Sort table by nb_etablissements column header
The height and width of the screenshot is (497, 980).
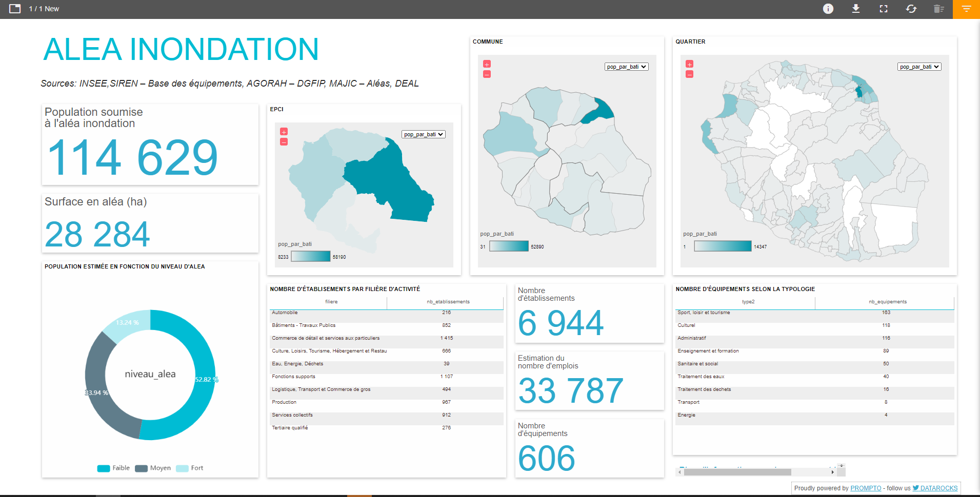448,302
